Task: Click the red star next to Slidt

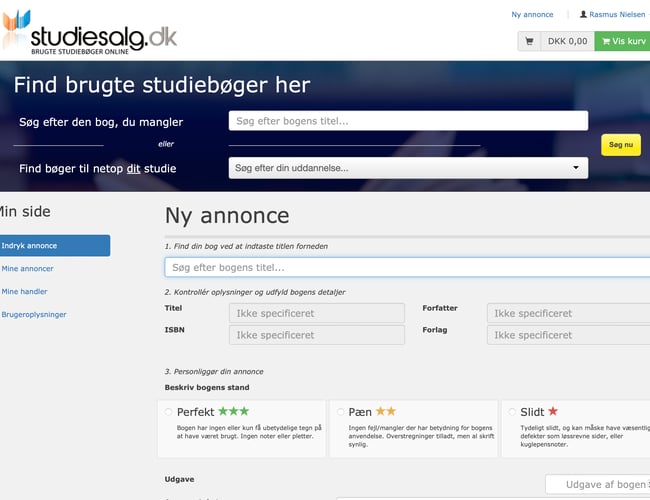Action: pos(553,411)
